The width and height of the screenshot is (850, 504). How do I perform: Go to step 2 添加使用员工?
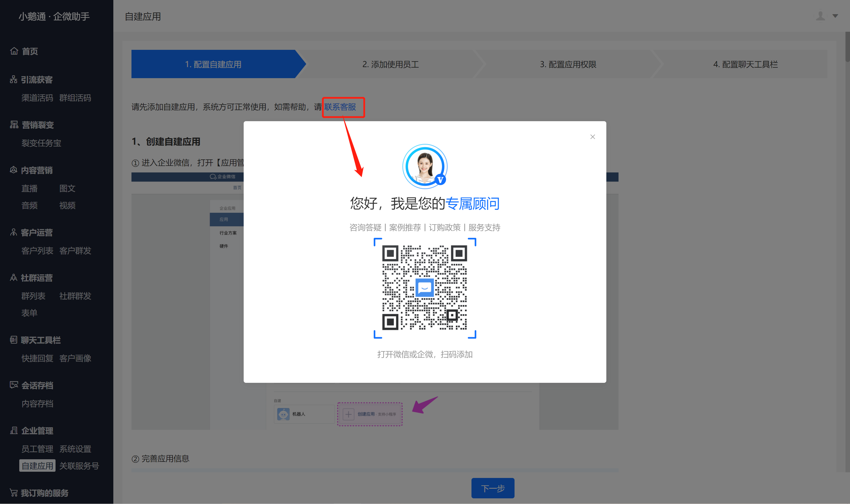390,64
